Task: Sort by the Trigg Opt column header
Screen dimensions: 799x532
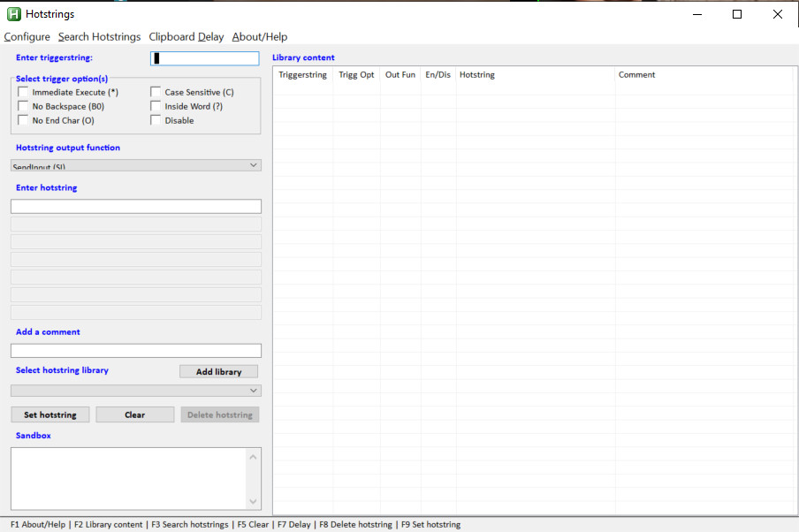Action: 357,75
